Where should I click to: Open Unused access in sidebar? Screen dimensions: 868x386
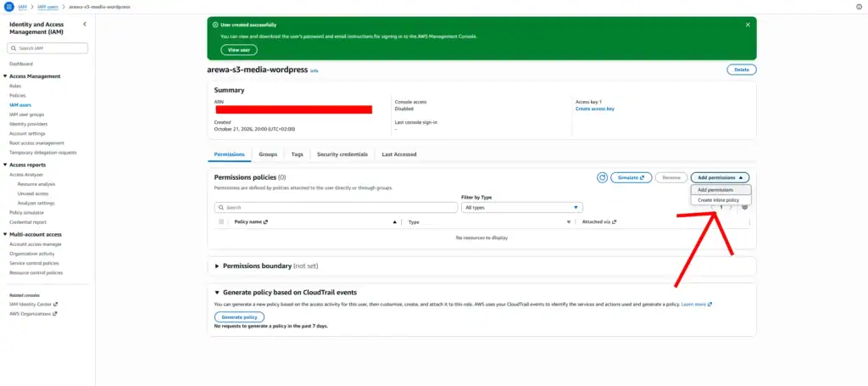pos(33,193)
